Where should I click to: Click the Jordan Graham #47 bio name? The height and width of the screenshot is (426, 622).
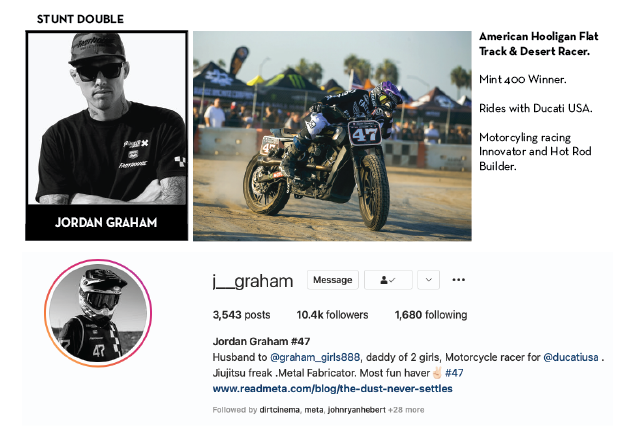point(261,342)
